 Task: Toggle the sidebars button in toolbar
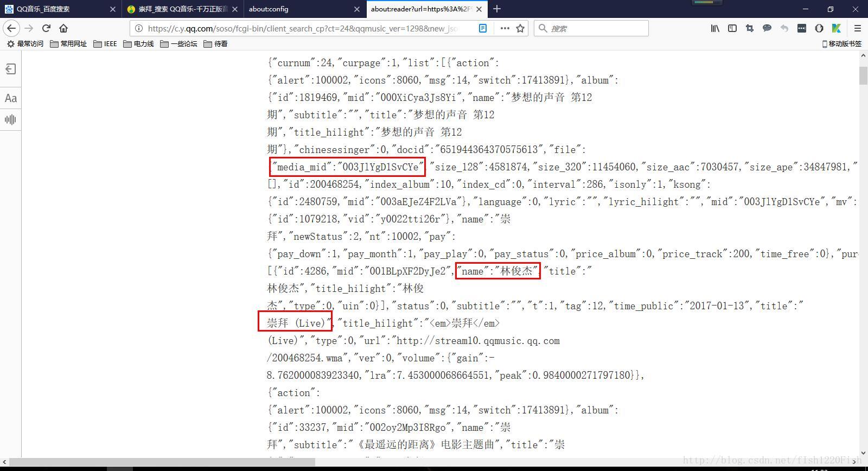click(x=732, y=28)
